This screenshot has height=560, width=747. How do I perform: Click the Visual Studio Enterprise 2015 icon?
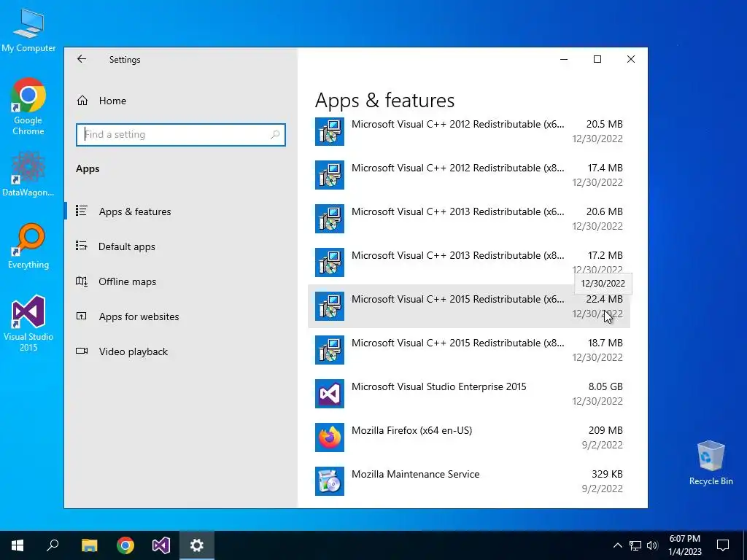pos(330,394)
